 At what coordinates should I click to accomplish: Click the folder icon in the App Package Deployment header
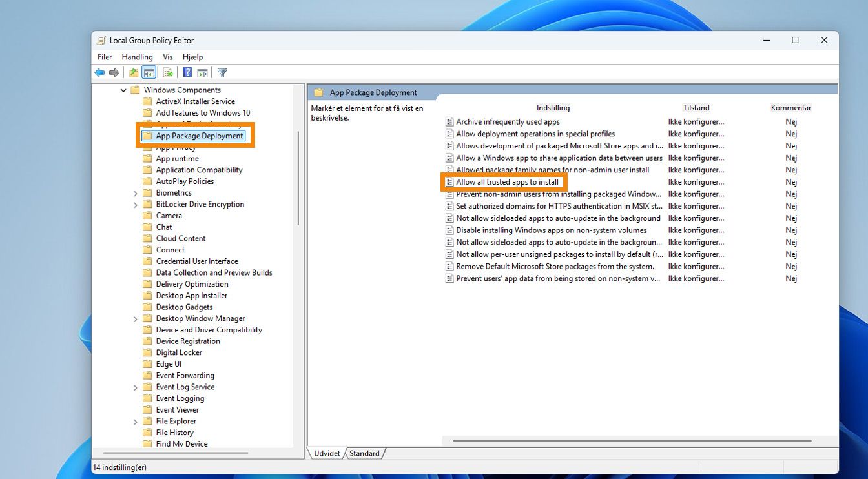[318, 92]
